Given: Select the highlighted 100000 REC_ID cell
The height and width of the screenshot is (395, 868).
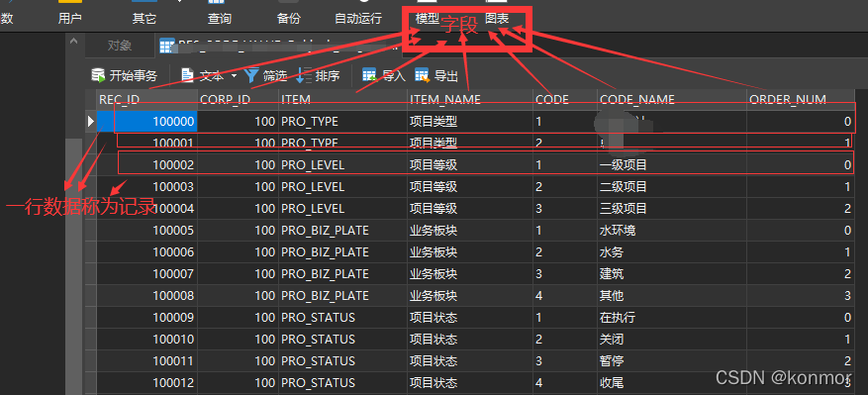Looking at the screenshot, I should (146, 122).
